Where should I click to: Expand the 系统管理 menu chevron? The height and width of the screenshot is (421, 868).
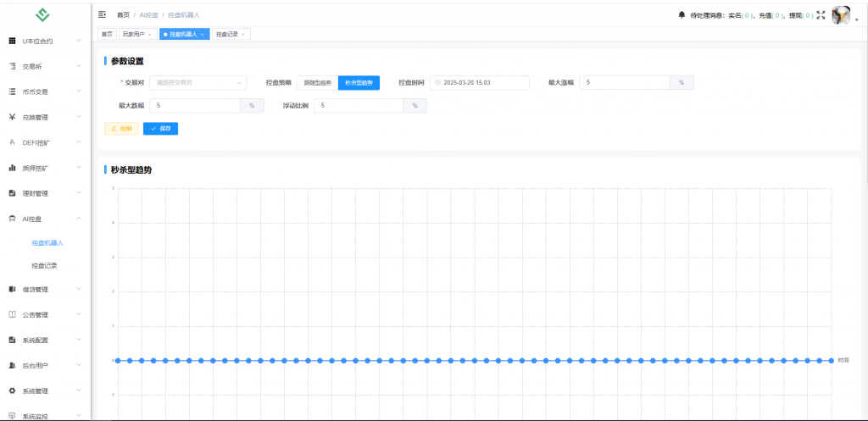coord(79,391)
